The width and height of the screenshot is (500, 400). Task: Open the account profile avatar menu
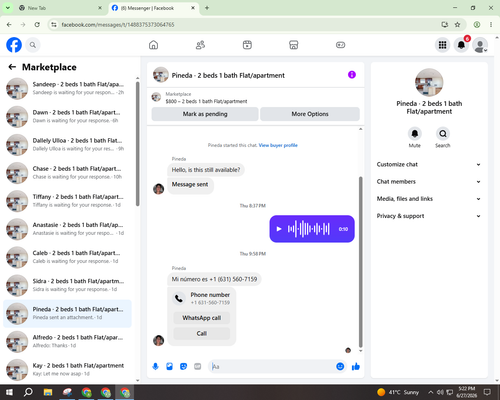480,46
